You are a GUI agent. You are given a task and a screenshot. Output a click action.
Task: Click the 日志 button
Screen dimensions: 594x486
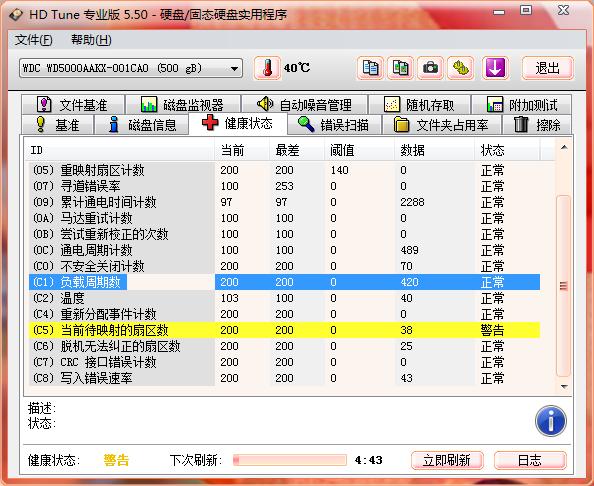pyautogui.click(x=530, y=460)
